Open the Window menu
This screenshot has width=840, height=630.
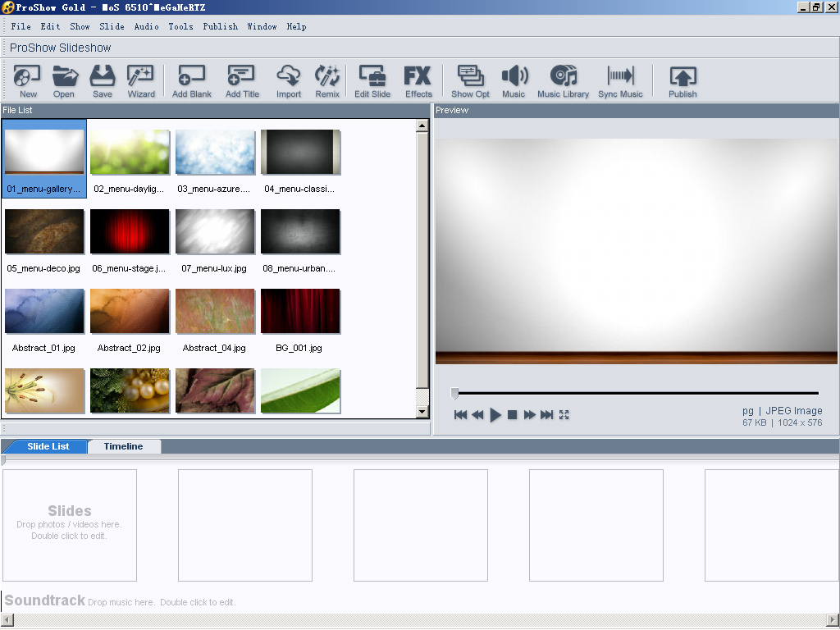point(262,26)
